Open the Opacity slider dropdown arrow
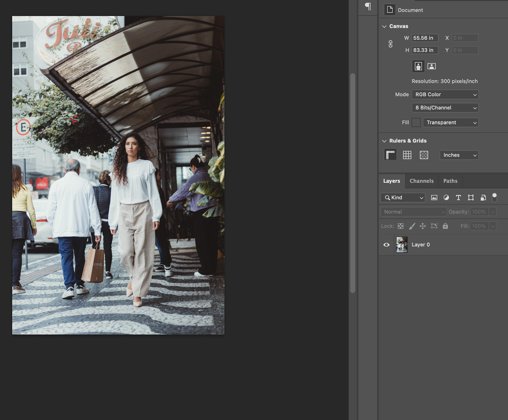 coord(492,212)
